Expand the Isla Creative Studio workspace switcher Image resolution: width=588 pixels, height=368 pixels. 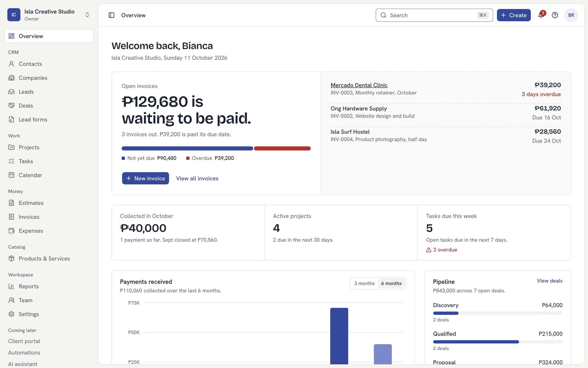pos(87,15)
